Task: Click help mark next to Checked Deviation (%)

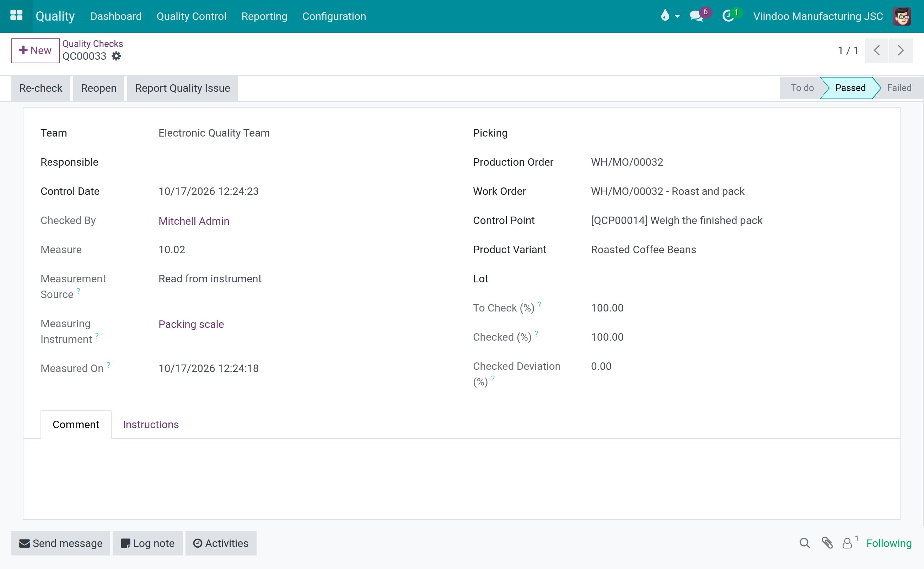Action: 493,378
